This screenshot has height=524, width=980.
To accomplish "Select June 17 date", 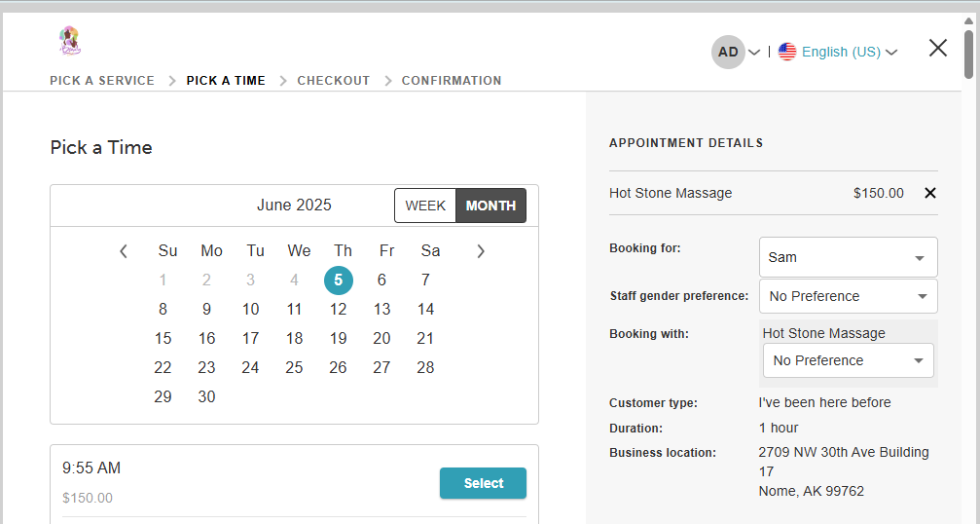I will coord(251,338).
